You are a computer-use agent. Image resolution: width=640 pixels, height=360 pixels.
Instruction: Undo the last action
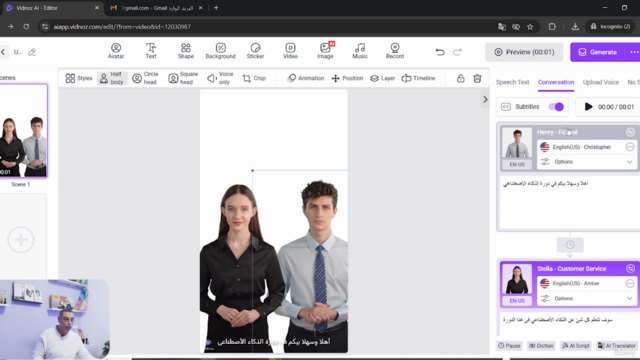440,52
